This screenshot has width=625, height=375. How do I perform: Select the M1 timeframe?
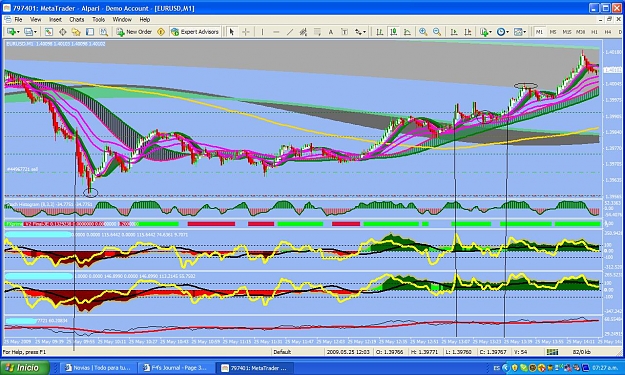click(539, 32)
